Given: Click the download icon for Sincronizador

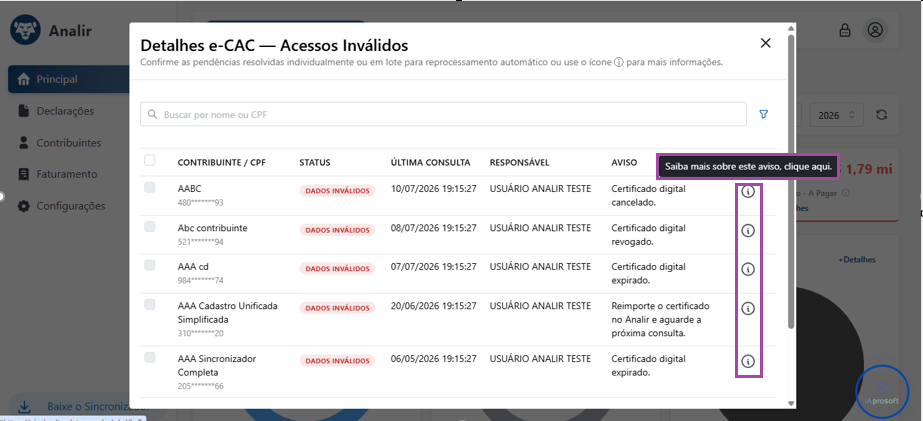Looking at the screenshot, I should coord(25,406).
